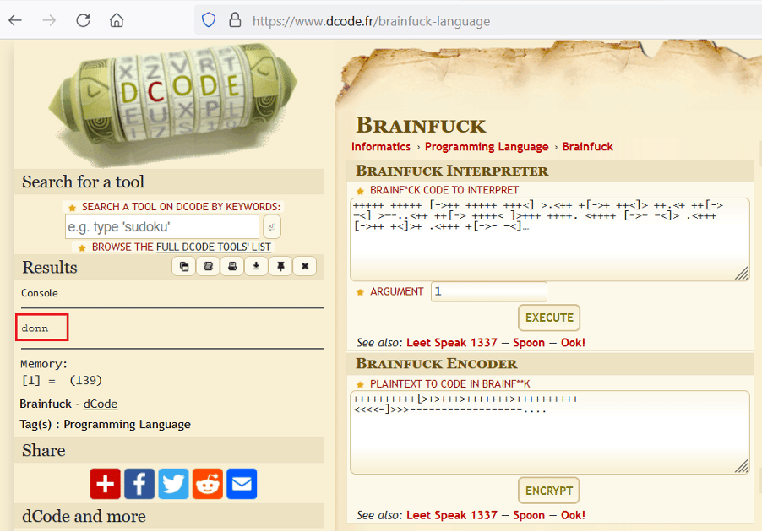The height and width of the screenshot is (532, 762).
Task: Go to the browser home page
Action: (x=117, y=20)
